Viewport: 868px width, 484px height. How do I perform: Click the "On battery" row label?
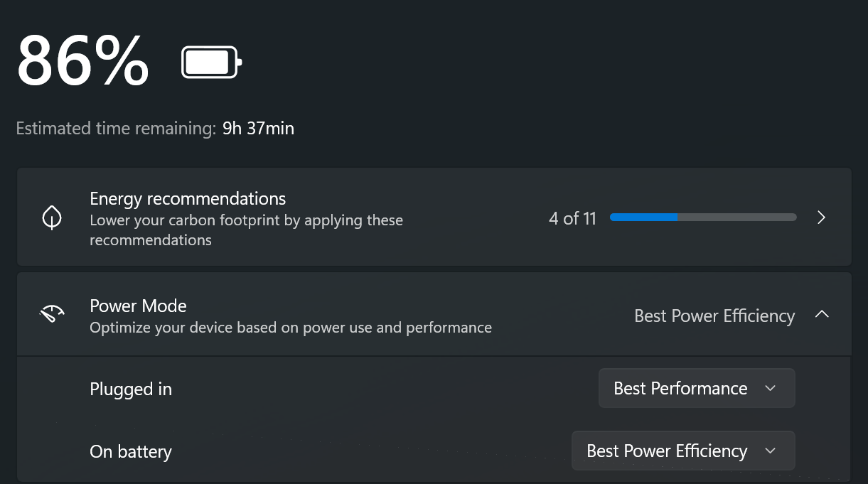(131, 452)
